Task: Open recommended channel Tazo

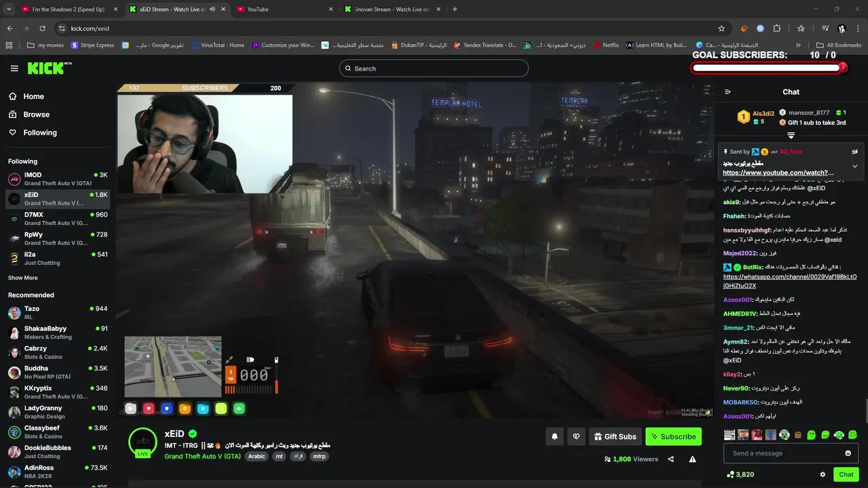Action: tap(58, 312)
